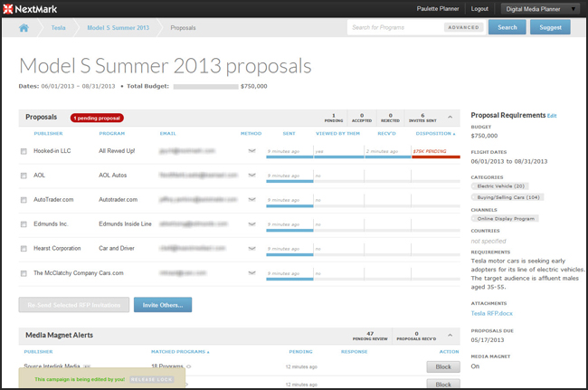Open email method icon for AOL row
Screen dimensions: 588x390
coord(252,176)
